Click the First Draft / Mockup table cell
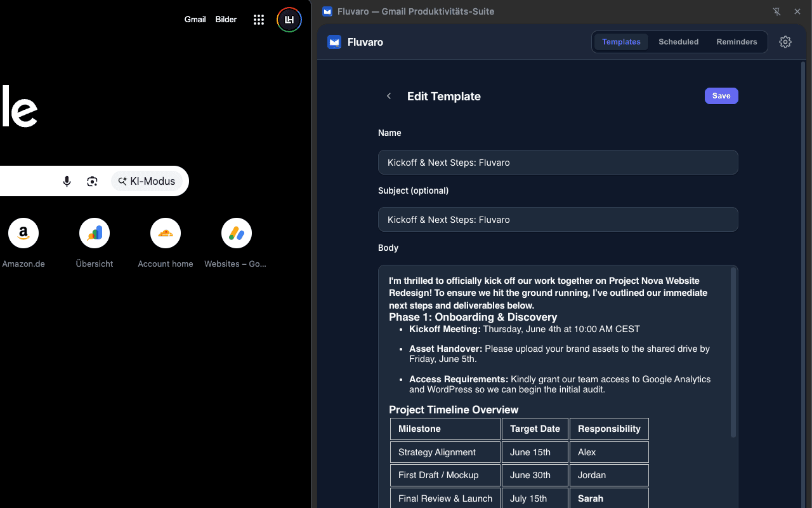Screen dimensions: 812x508 coord(445,475)
